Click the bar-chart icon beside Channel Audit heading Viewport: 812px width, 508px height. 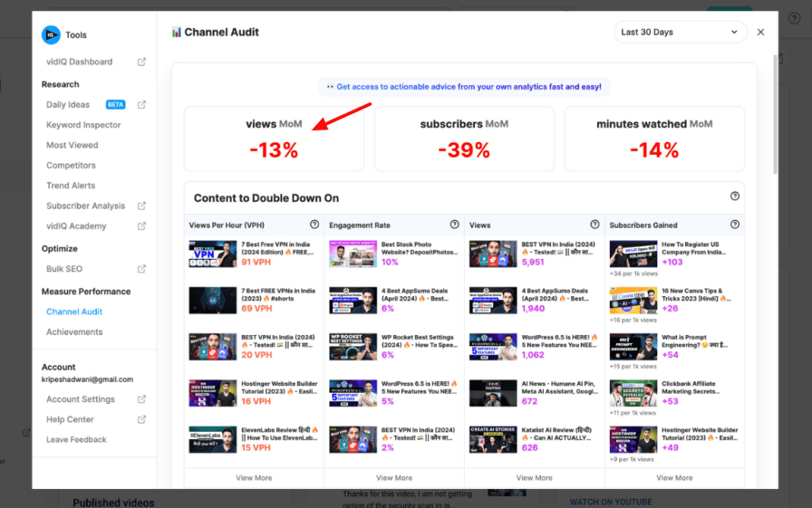176,32
